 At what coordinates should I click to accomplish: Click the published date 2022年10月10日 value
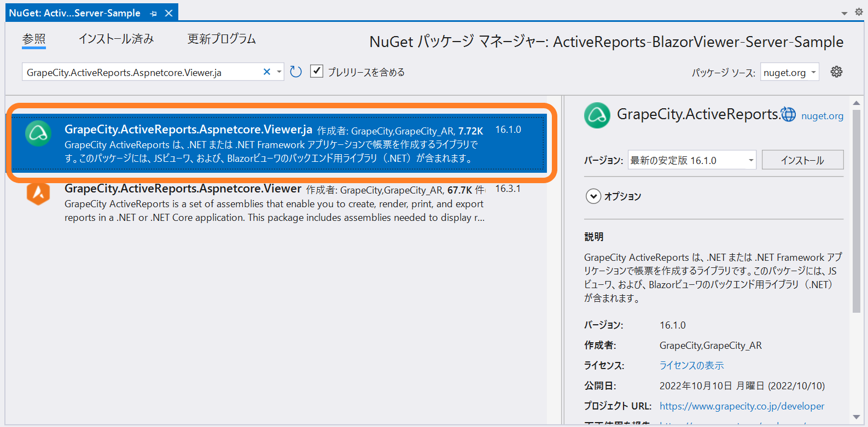742,386
